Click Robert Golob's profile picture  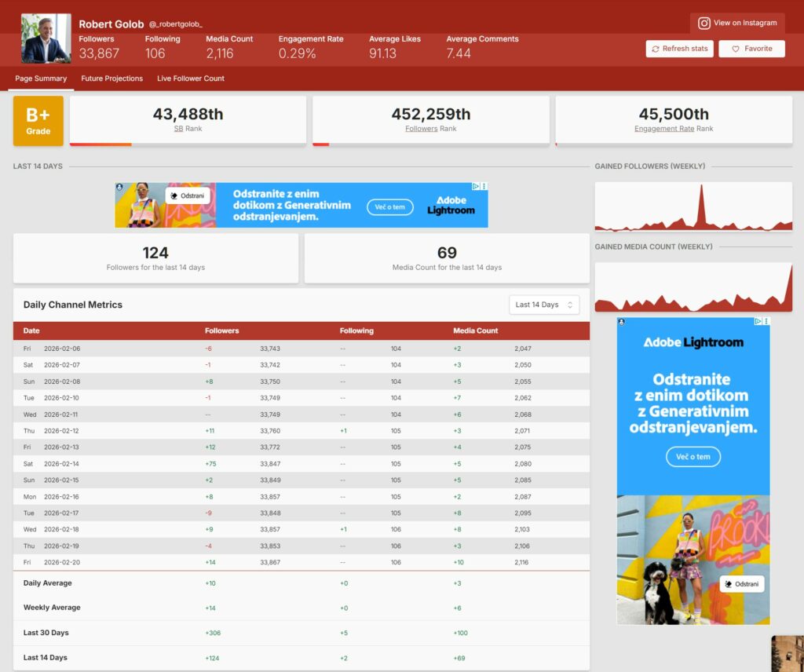click(x=46, y=38)
